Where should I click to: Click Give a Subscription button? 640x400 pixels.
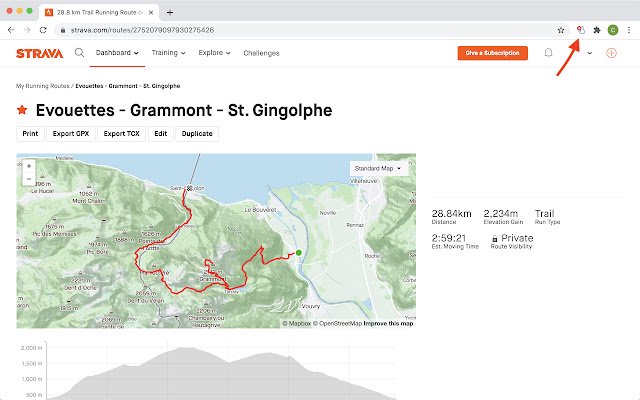(x=492, y=53)
